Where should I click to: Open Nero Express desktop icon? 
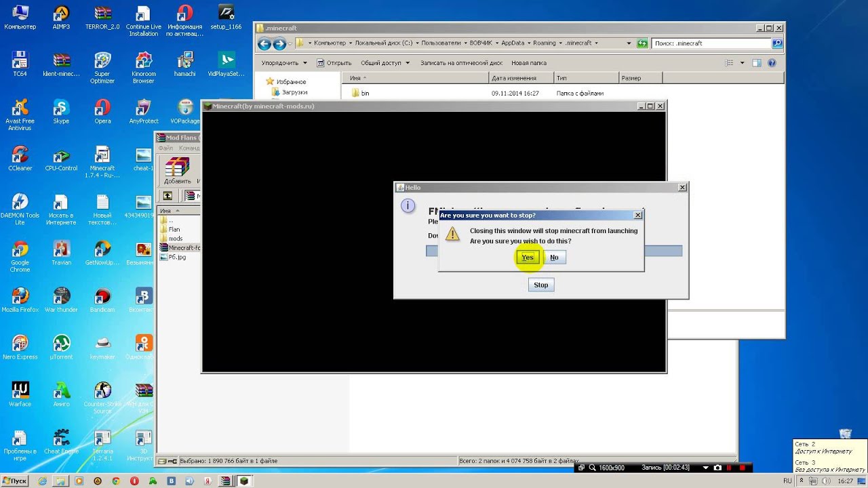coord(20,347)
